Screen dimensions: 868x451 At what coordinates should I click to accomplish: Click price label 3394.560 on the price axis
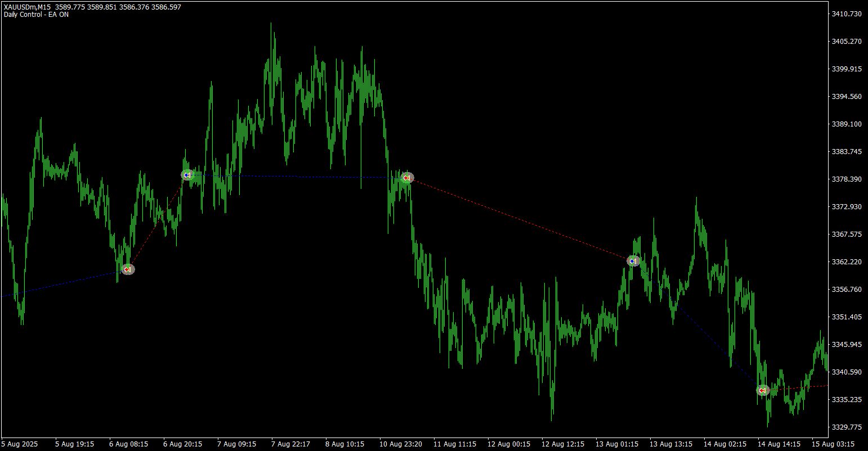(847, 96)
